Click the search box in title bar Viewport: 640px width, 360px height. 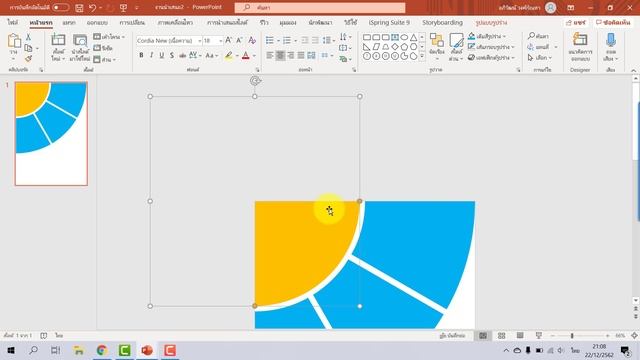pos(320,8)
